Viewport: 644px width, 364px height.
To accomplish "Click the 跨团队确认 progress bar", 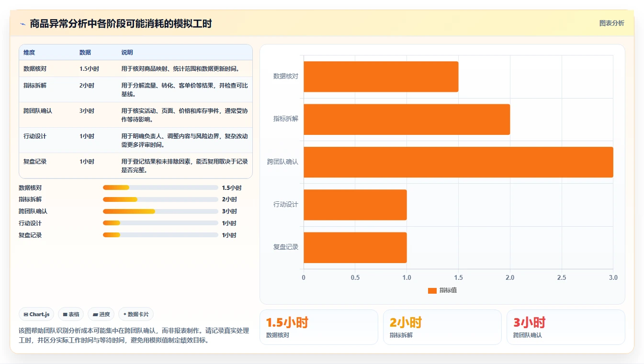I will click(160, 211).
